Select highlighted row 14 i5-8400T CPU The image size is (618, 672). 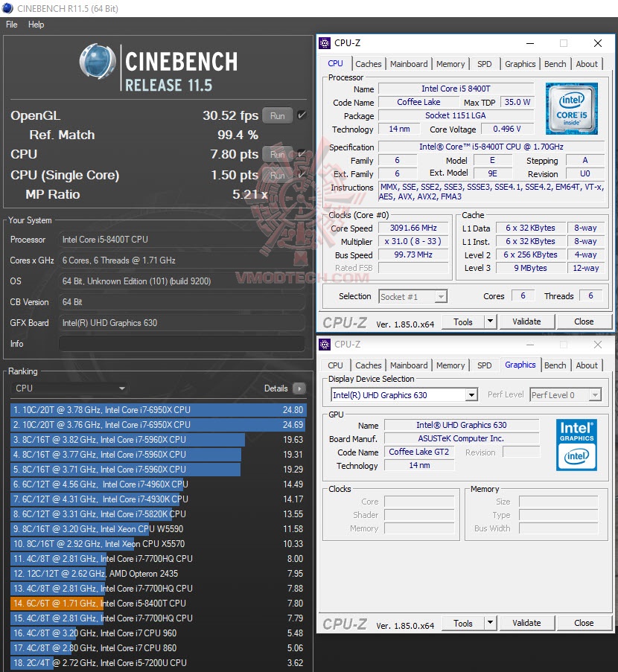click(158, 604)
